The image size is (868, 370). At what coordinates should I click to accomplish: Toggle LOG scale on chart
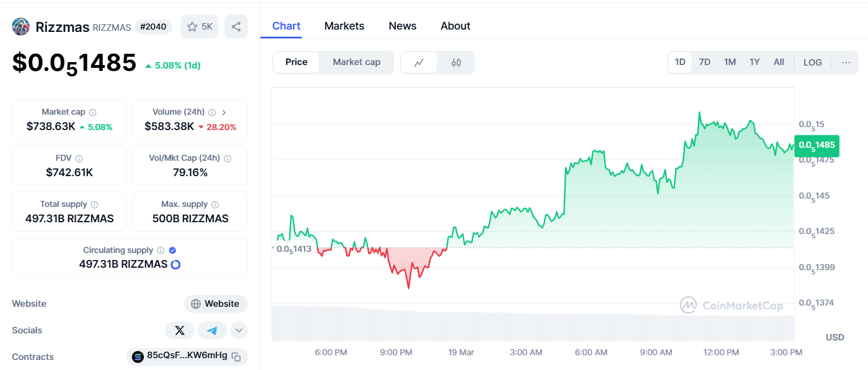(812, 62)
